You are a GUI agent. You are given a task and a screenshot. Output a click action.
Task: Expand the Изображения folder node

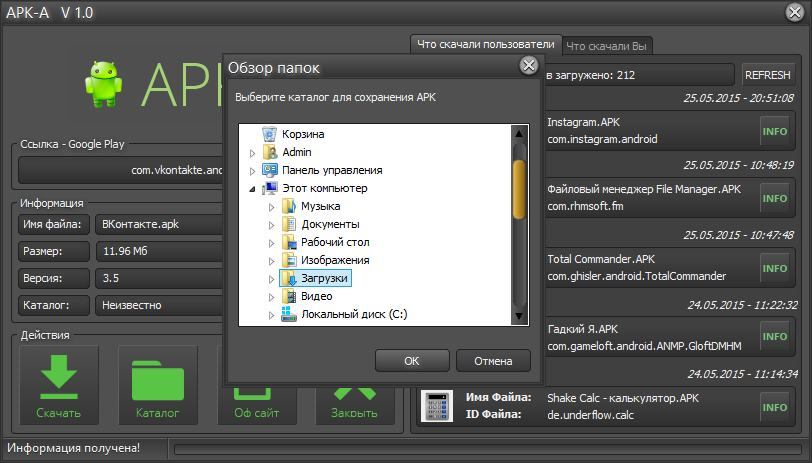point(271,261)
